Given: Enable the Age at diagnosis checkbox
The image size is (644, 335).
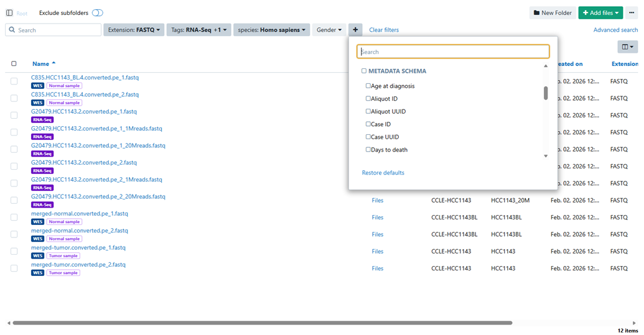Looking at the screenshot, I should pos(368,86).
